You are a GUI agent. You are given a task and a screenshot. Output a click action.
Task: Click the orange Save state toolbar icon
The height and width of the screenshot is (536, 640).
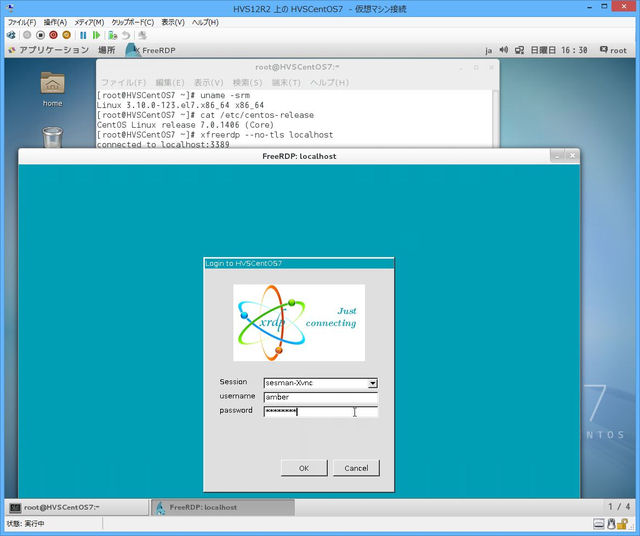pos(67,35)
